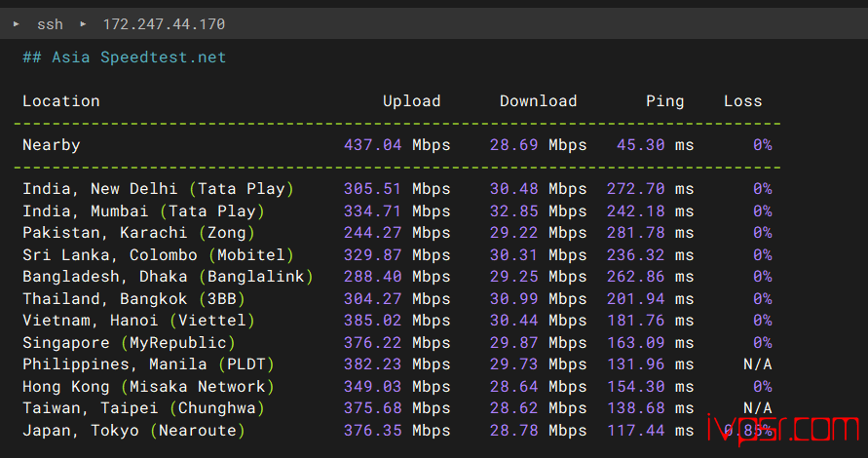Screen dimensions: 868x458
Task: Click the 29.87 download value
Action: click(x=513, y=342)
